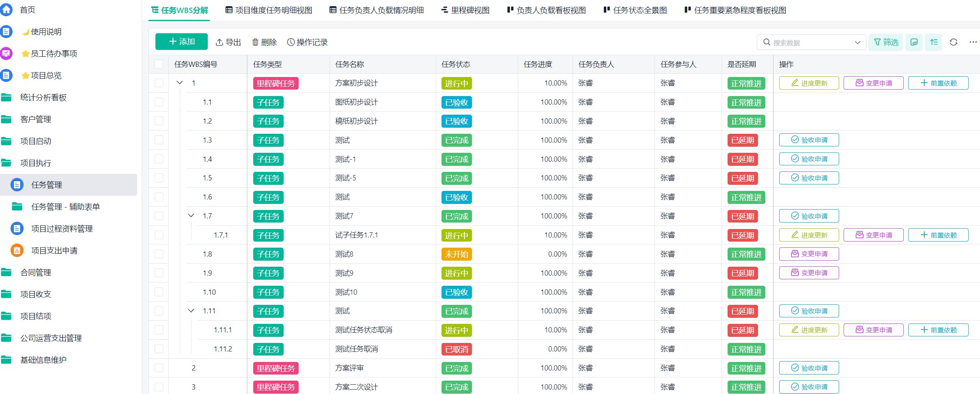Open 使用说明 sidebar icon
This screenshot has width=980, height=394.
[x=6, y=32]
